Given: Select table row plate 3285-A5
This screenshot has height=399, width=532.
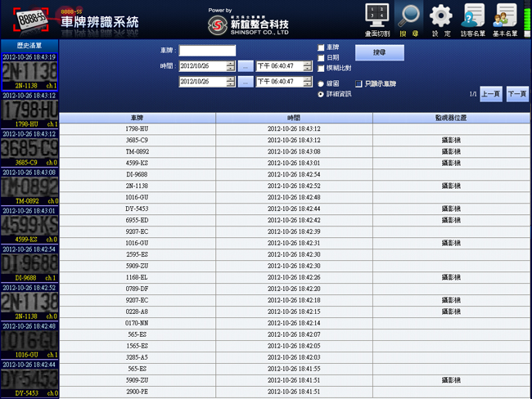Looking at the screenshot, I should pos(295,357).
